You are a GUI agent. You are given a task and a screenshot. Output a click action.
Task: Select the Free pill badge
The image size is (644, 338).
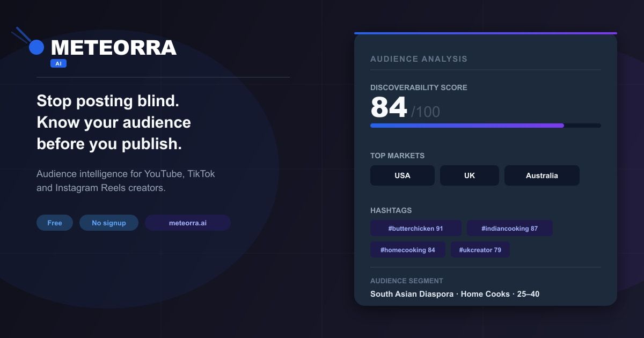(55, 223)
